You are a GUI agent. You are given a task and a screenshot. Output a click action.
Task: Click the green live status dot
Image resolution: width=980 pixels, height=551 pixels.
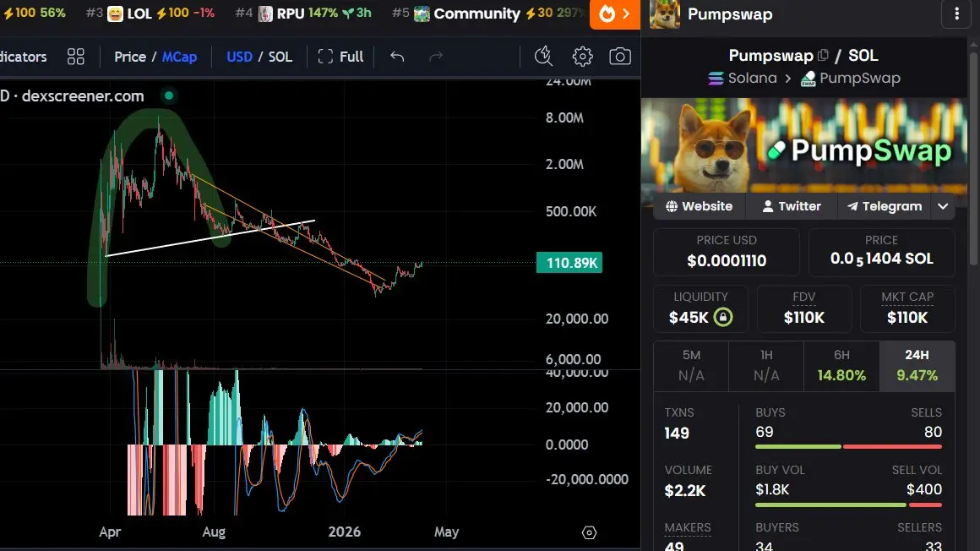169,95
